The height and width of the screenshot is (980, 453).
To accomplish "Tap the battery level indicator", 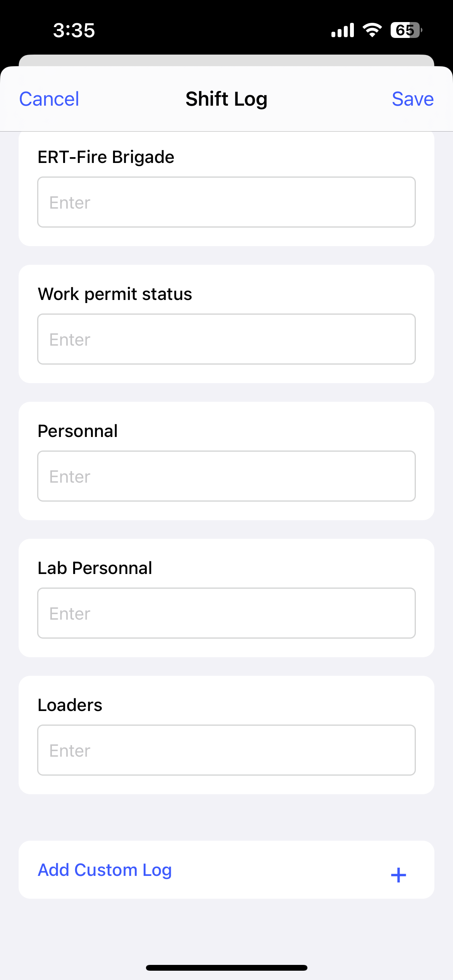I will (x=406, y=30).
